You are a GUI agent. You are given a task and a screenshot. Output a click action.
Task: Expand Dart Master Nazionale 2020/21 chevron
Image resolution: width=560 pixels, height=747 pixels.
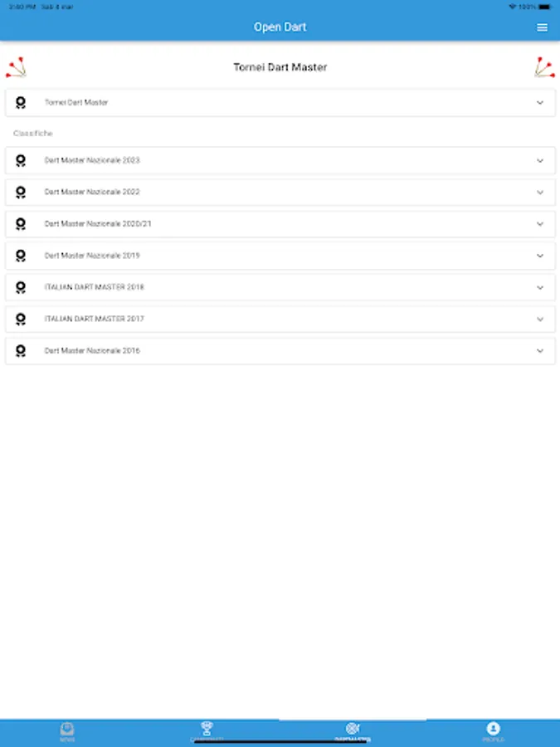pos(540,224)
